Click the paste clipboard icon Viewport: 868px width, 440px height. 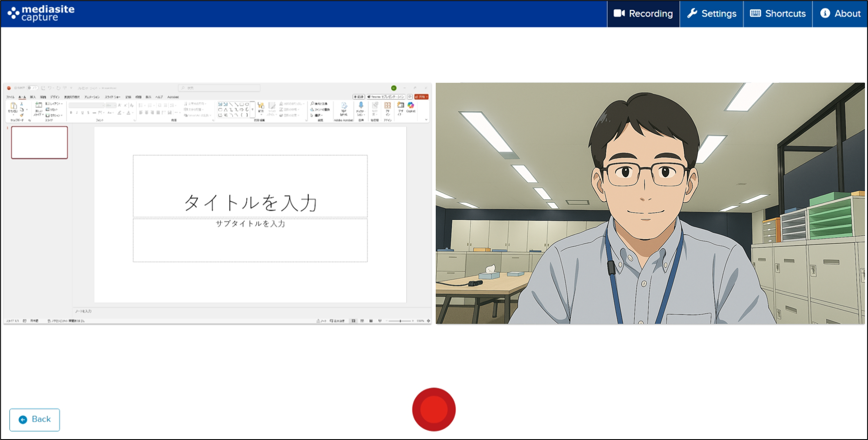pyautogui.click(x=13, y=106)
